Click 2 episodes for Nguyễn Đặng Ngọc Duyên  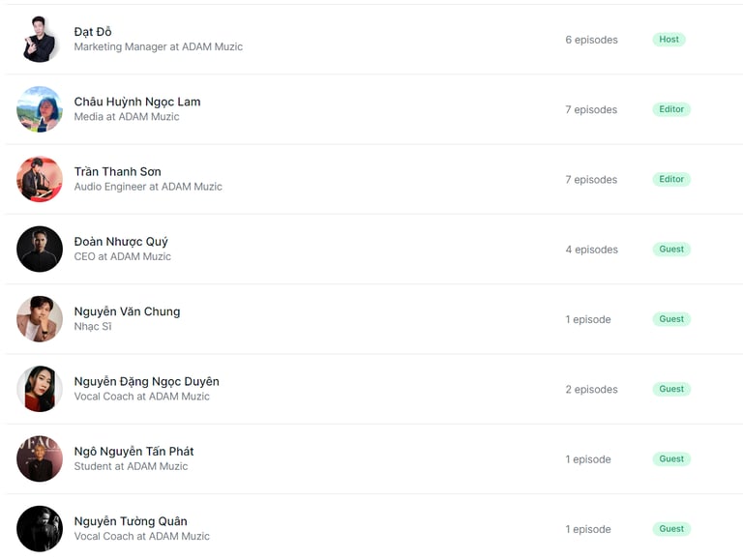tap(591, 390)
